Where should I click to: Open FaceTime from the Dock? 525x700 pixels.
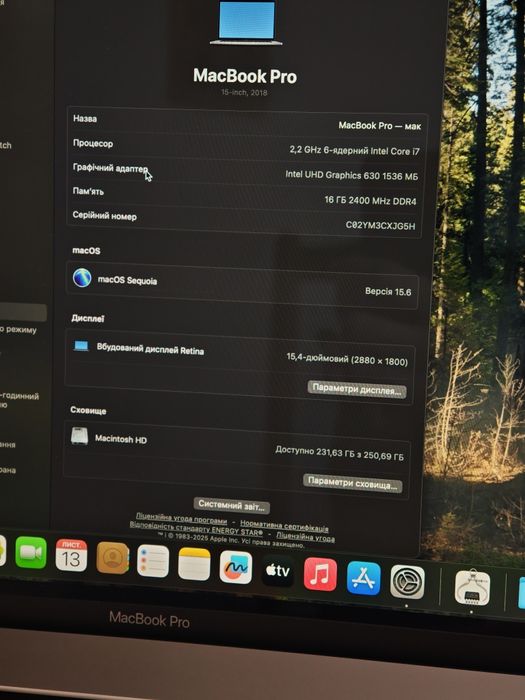click(x=31, y=553)
